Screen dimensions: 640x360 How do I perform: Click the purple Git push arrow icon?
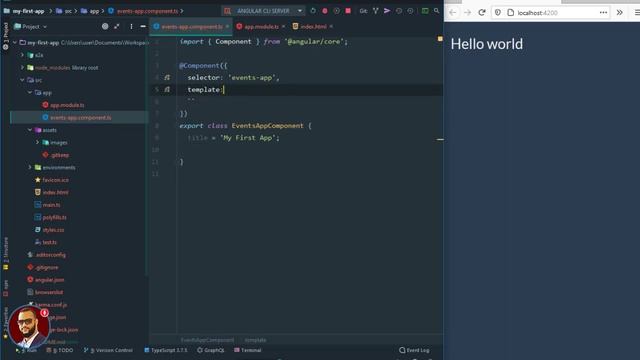(x=387, y=11)
